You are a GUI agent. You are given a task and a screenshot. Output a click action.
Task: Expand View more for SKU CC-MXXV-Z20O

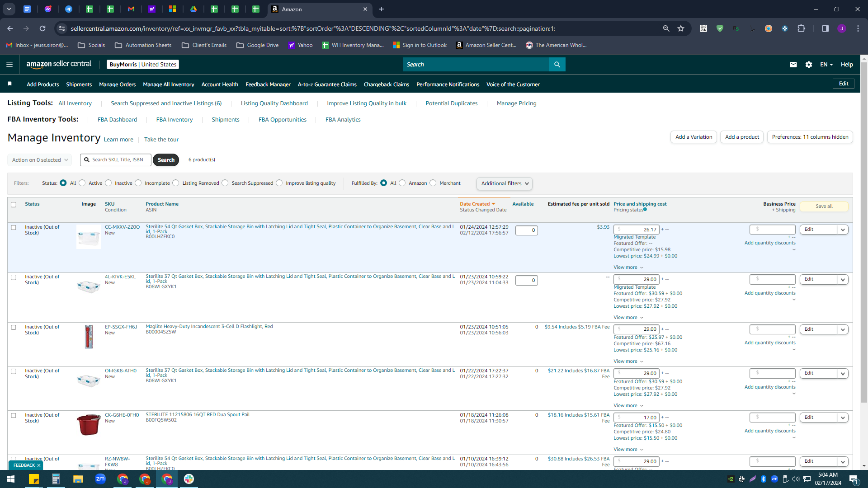click(x=628, y=267)
